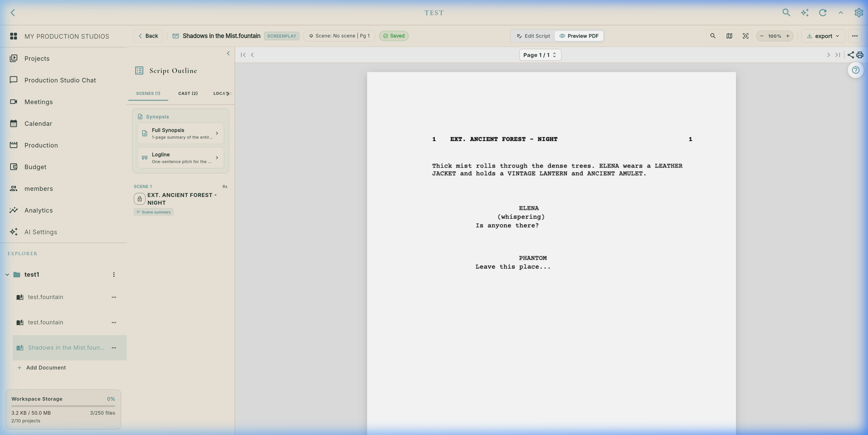This screenshot has height=435, width=868.
Task: Search within the script using toolbar magnifier
Action: [713, 36]
